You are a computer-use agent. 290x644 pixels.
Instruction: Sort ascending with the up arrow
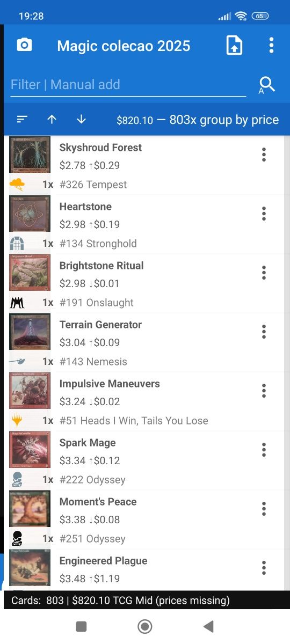coord(52,120)
